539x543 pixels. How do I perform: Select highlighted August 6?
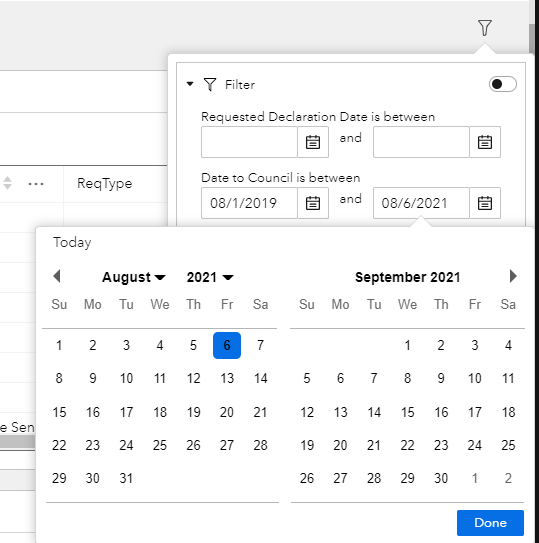[x=227, y=345]
